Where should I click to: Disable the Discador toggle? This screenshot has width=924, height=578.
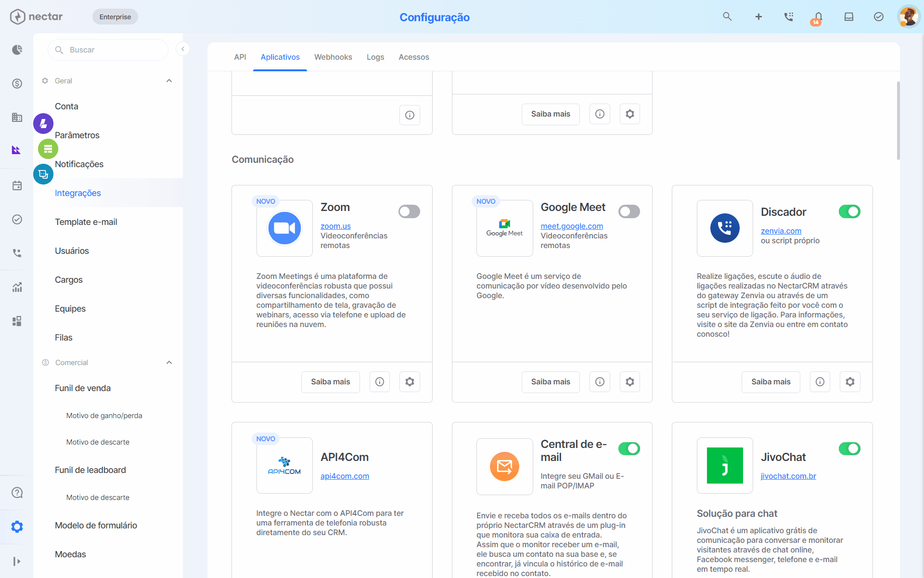tap(849, 211)
